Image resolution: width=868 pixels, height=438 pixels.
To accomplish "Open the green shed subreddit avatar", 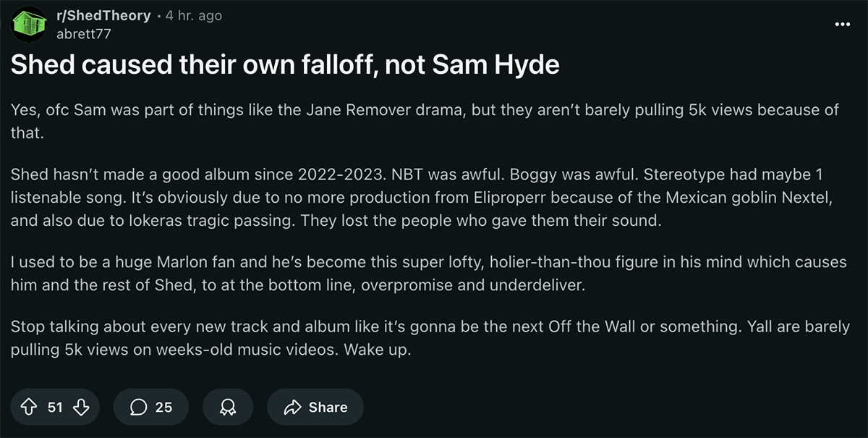I will 29,23.
